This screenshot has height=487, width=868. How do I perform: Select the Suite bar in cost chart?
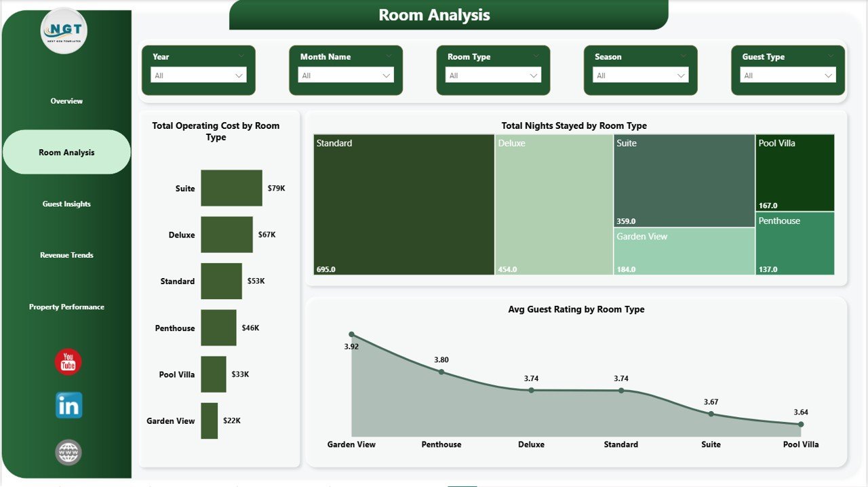(231, 188)
